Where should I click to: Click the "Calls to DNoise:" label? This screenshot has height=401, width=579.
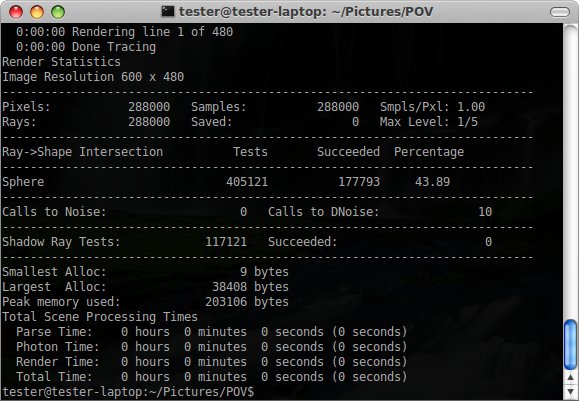tap(324, 212)
